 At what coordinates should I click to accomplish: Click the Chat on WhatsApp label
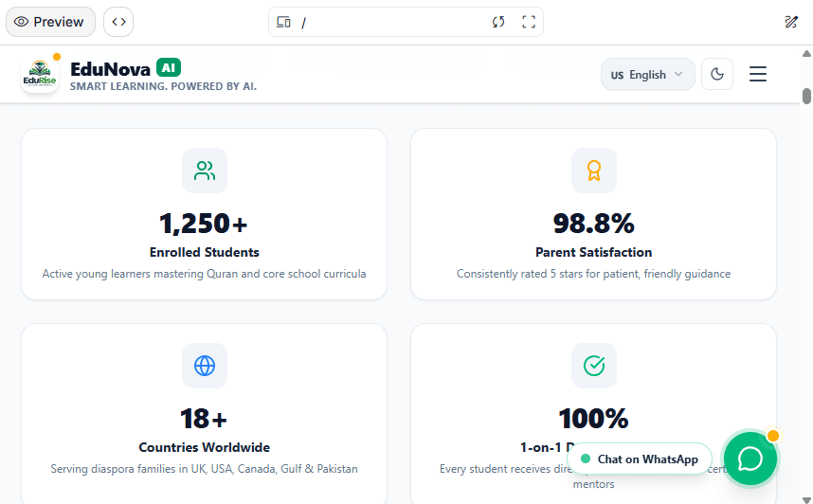[x=640, y=459]
